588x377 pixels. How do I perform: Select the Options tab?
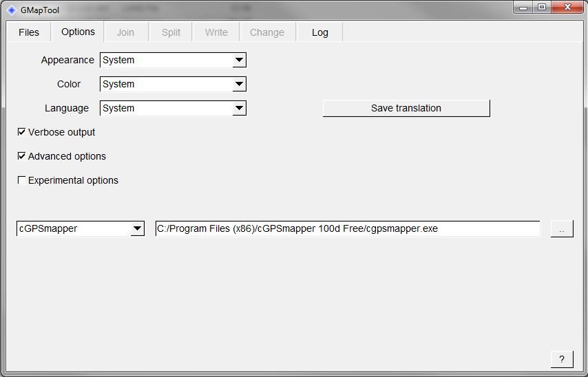click(78, 32)
